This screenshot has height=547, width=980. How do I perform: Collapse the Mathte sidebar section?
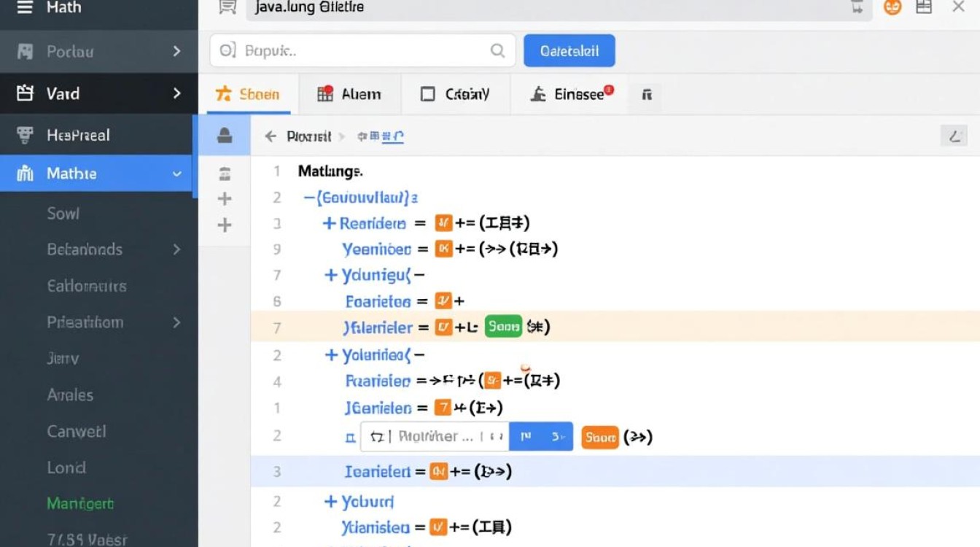pyautogui.click(x=176, y=174)
